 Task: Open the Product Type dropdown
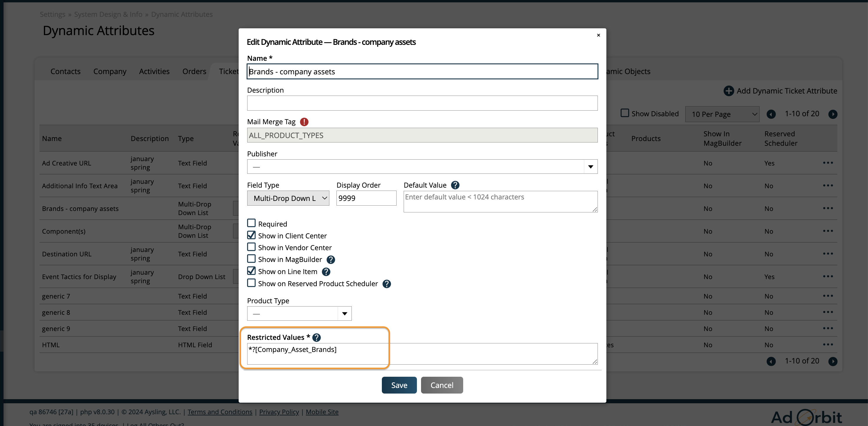pos(344,314)
